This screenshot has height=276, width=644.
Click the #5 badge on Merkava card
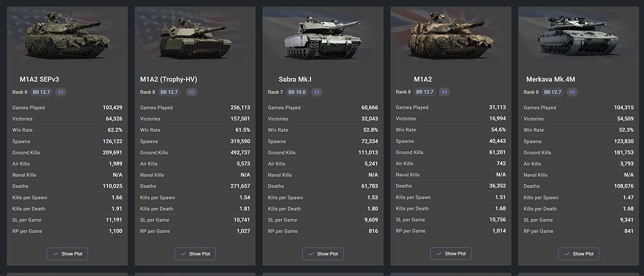pos(572,92)
